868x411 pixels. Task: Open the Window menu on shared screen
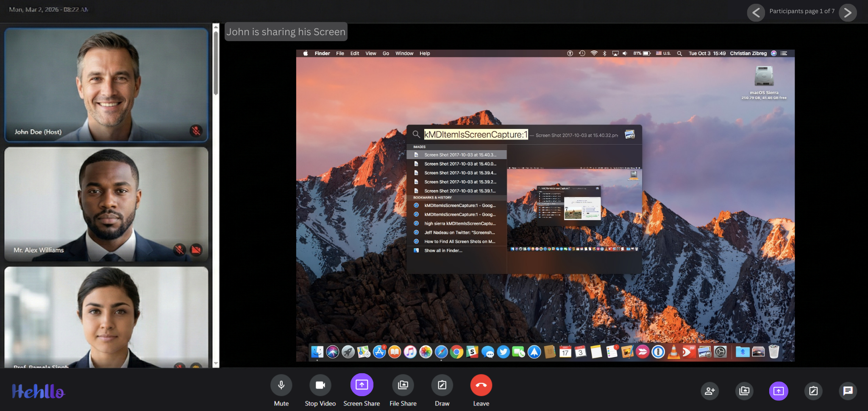[404, 53]
